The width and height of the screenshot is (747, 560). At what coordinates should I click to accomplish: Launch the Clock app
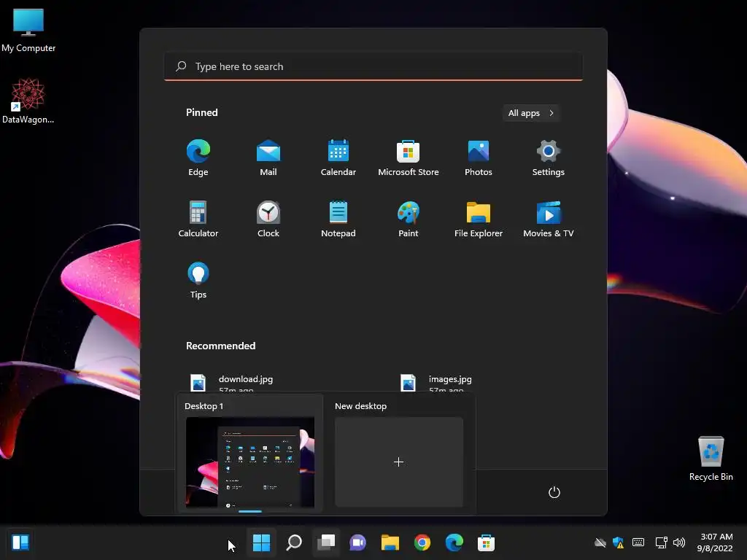click(268, 219)
